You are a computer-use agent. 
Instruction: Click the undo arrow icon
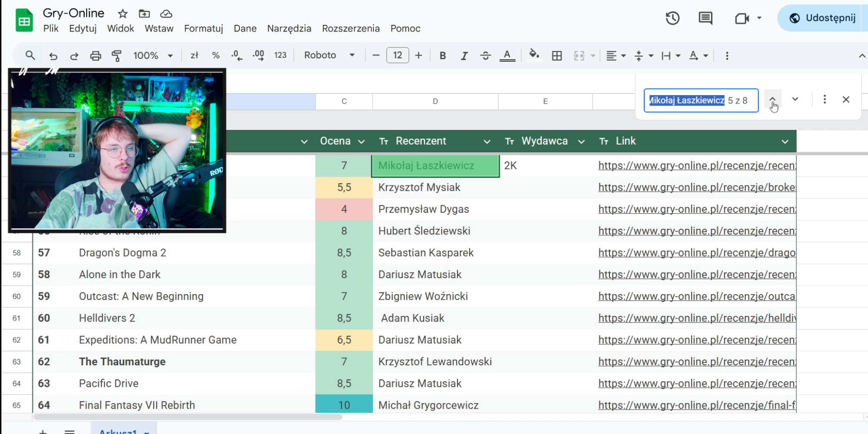[x=53, y=56]
